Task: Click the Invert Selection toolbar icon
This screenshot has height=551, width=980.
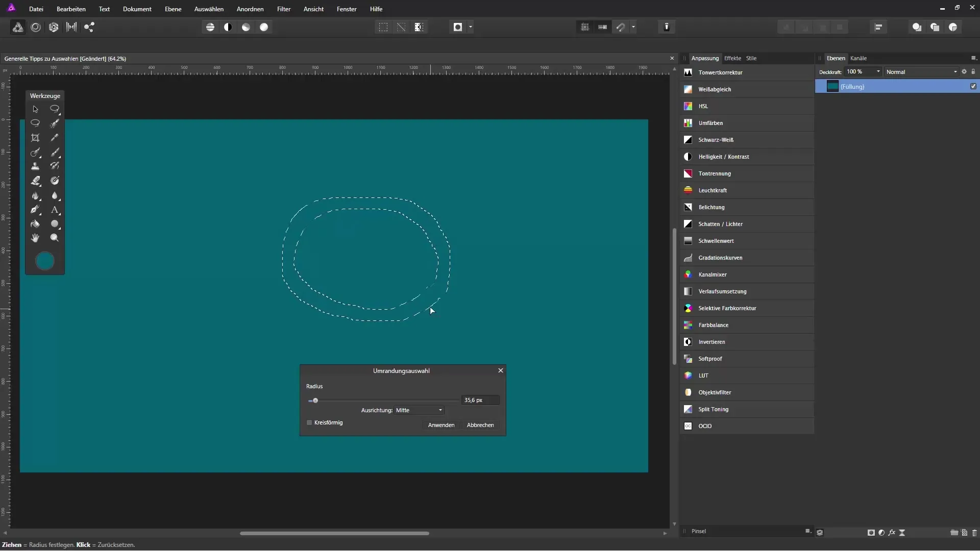Action: pyautogui.click(x=419, y=27)
